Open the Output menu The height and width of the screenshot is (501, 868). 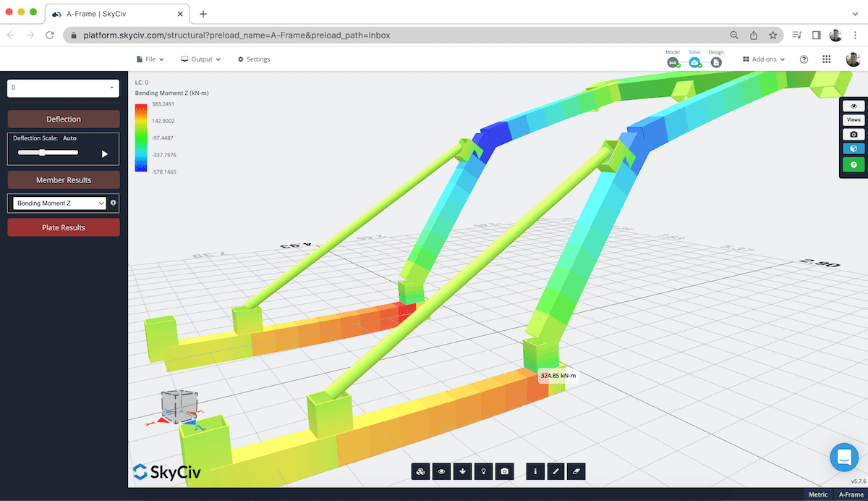[200, 59]
